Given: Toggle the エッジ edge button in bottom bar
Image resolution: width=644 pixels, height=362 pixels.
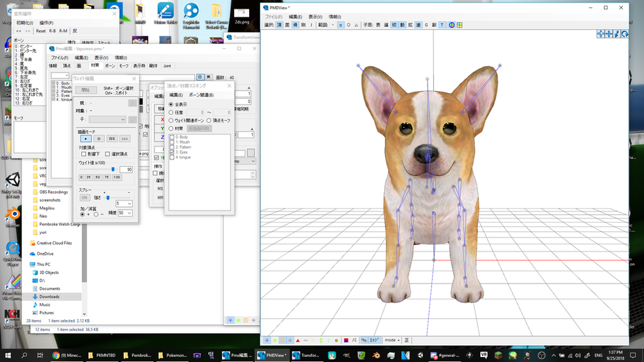Looking at the screenshot, I should click(x=374, y=340).
